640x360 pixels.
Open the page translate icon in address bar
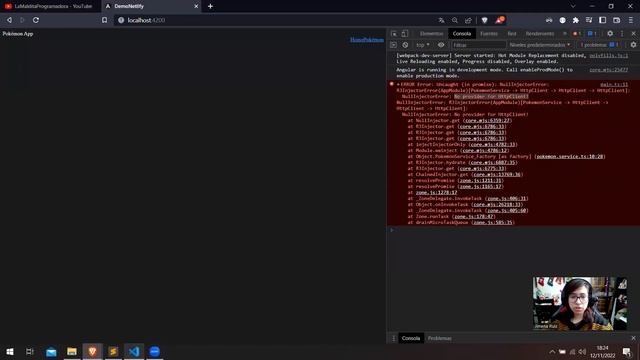441,20
